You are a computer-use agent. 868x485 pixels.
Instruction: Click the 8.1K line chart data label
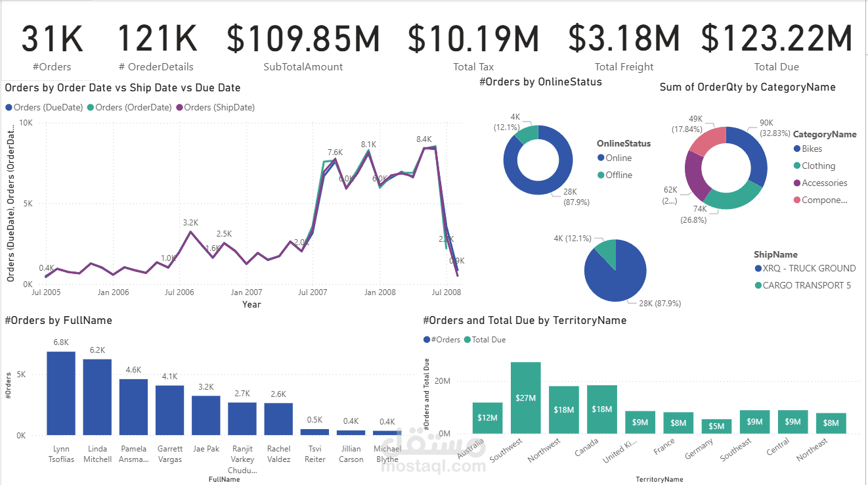(368, 145)
